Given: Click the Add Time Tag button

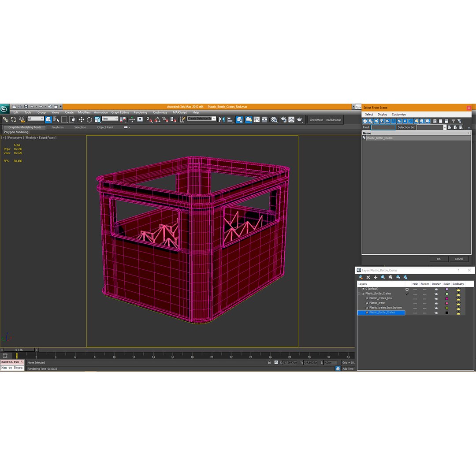Looking at the screenshot, I should tap(348, 369).
